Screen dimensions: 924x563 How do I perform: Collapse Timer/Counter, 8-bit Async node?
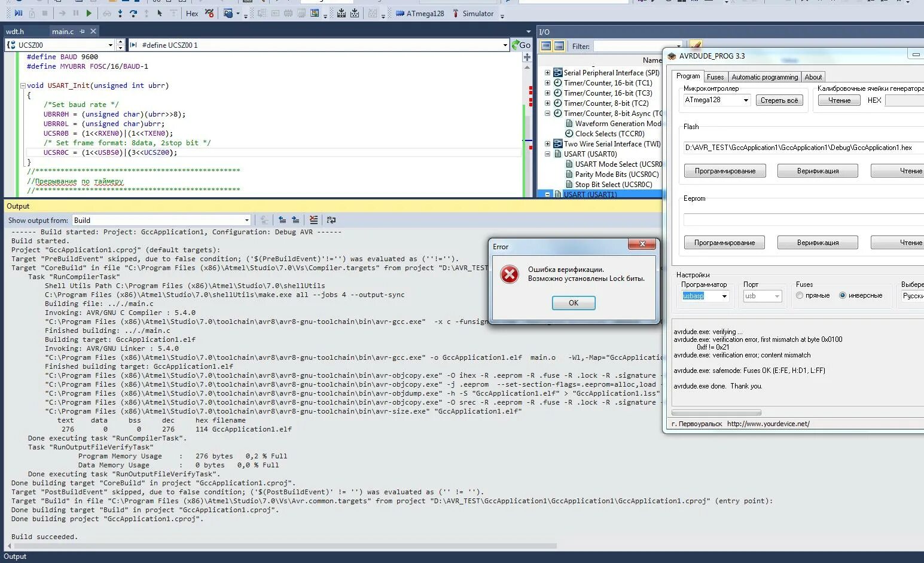547,114
